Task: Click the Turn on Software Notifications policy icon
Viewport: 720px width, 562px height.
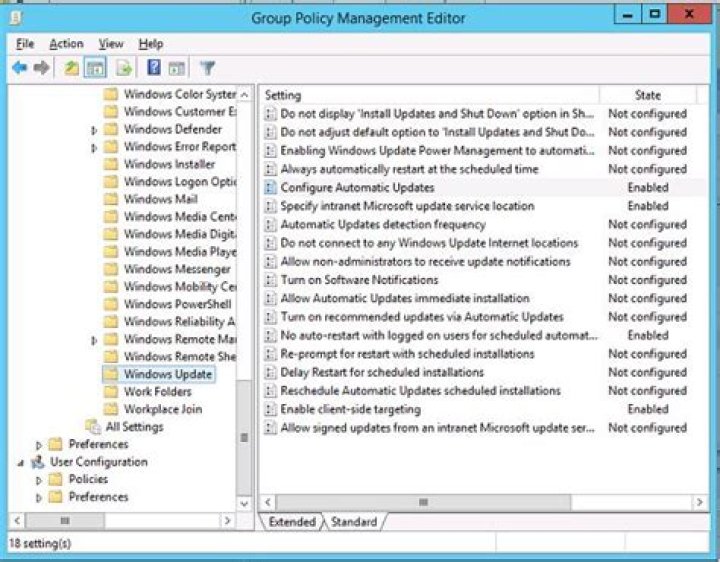Action: pyautogui.click(x=270, y=280)
